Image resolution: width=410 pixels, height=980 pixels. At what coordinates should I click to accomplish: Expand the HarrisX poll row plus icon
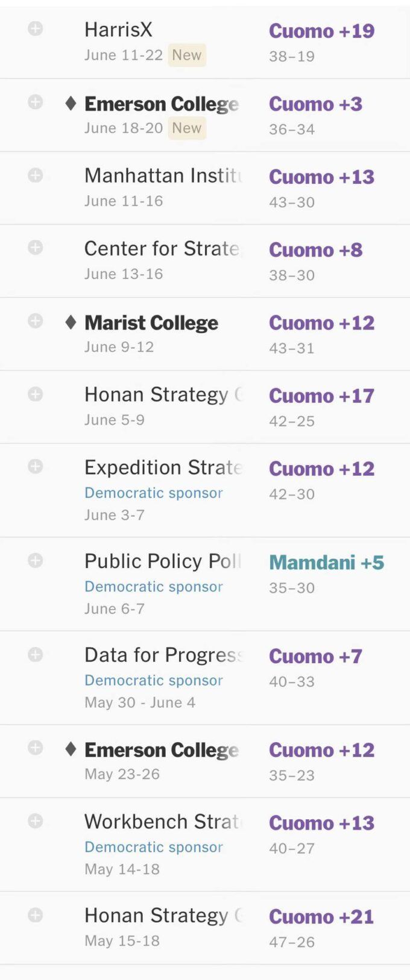pos(36,28)
